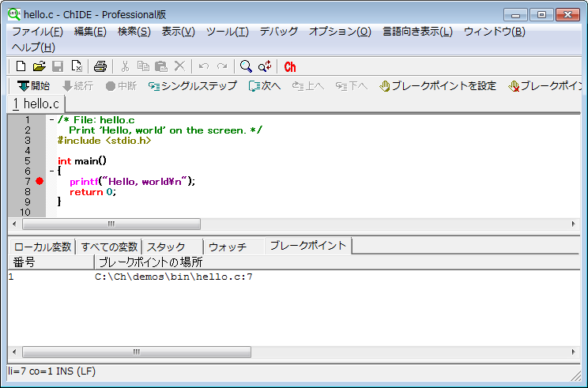Screen dimensions: 588x388
Task: Click the 中断 abort button
Action: click(x=121, y=86)
